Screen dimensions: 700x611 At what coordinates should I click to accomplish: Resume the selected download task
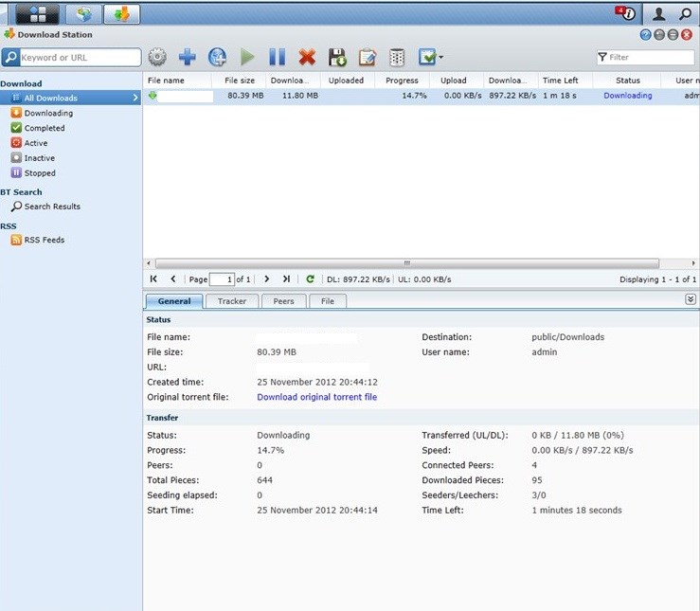pos(247,57)
